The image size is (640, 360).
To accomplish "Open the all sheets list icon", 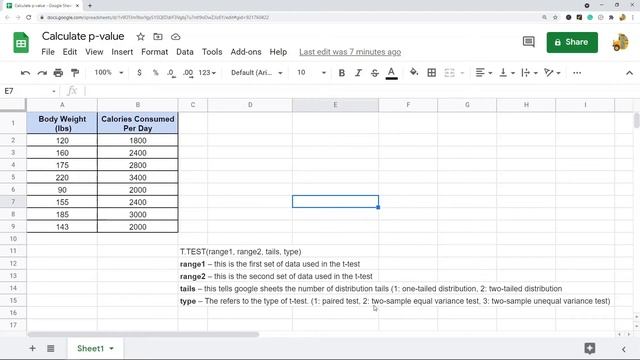I will (x=51, y=348).
